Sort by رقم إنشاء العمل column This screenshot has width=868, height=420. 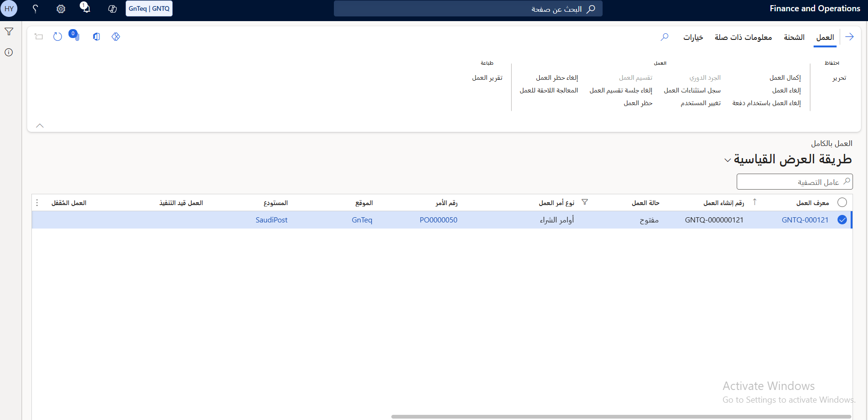(x=724, y=203)
